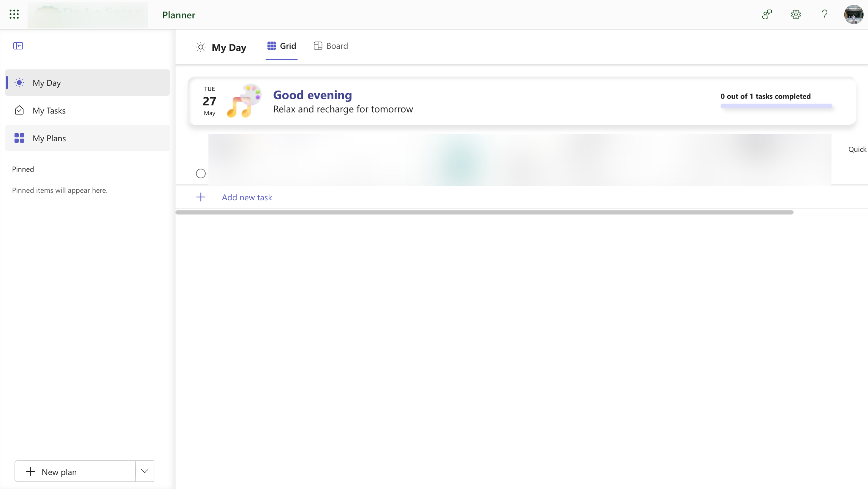Select My Day in sidebar
The width and height of the screenshot is (868, 489).
[x=47, y=83]
